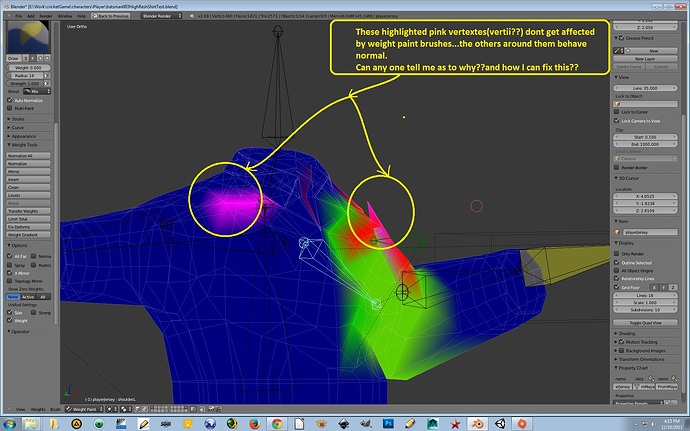Toggle the X Mirror checkbox
Image resolution: width=690 pixels, height=431 pixels.
coord(10,273)
